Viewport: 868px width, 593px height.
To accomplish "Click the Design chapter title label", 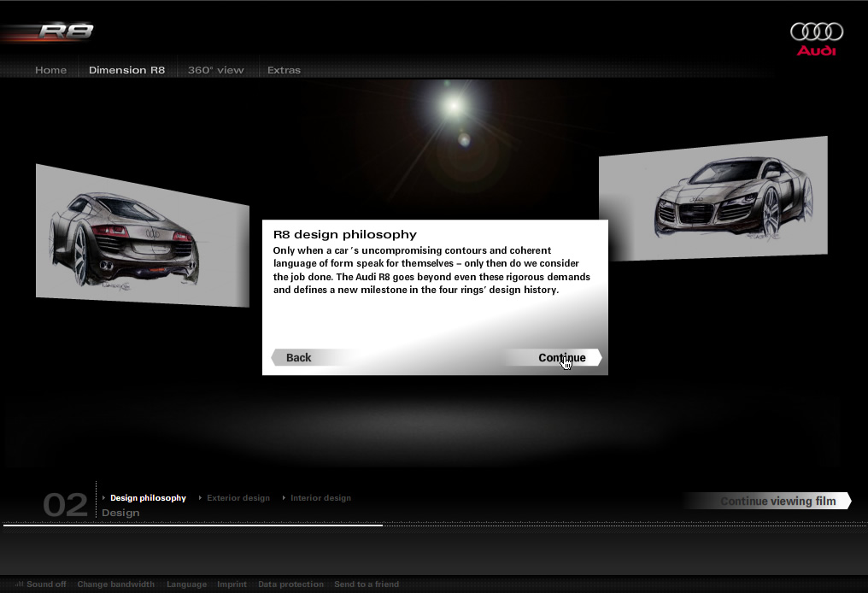I will click(x=120, y=513).
